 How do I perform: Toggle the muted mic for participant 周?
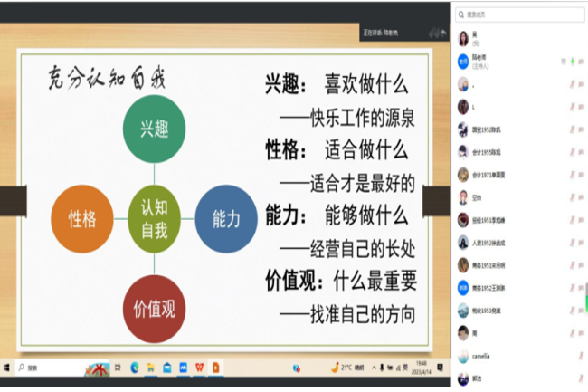[x=572, y=332]
